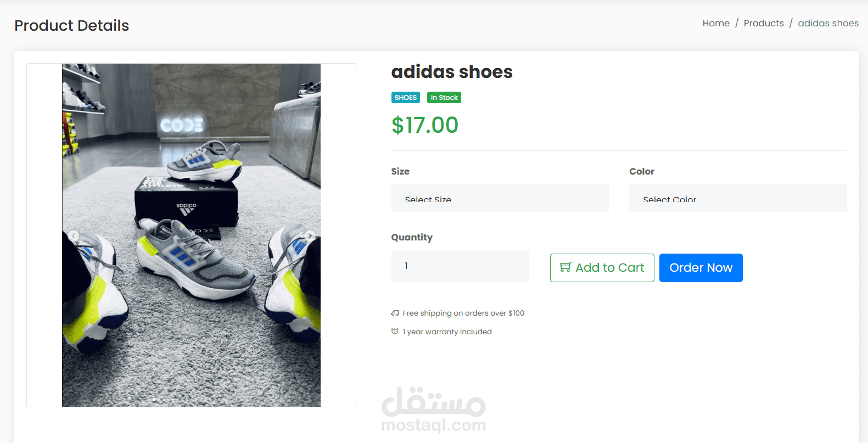The image size is (868, 443).
Task: Click the 1 year warranty included text
Action: click(x=447, y=332)
